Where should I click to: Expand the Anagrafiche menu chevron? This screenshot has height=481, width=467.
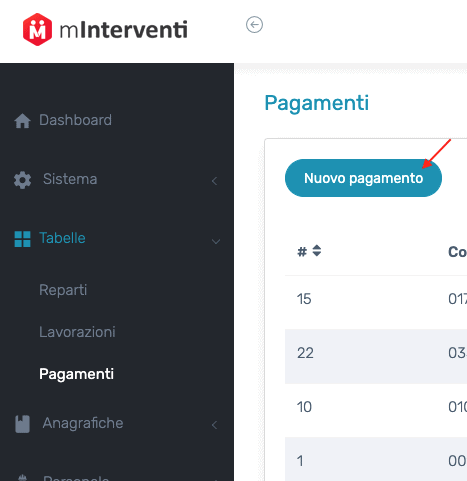pos(215,425)
